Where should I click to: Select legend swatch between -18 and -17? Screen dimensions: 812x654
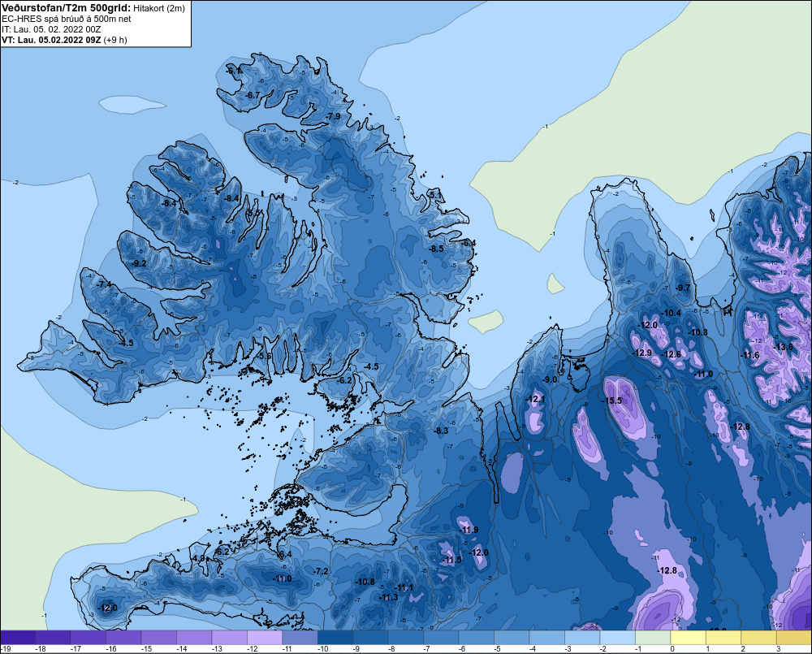pyautogui.click(x=53, y=638)
